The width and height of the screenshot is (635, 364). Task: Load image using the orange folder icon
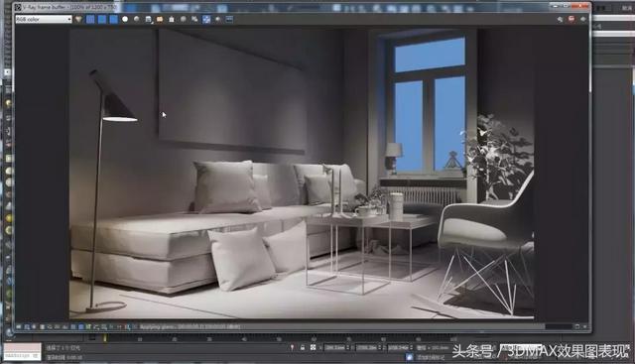tap(160, 19)
